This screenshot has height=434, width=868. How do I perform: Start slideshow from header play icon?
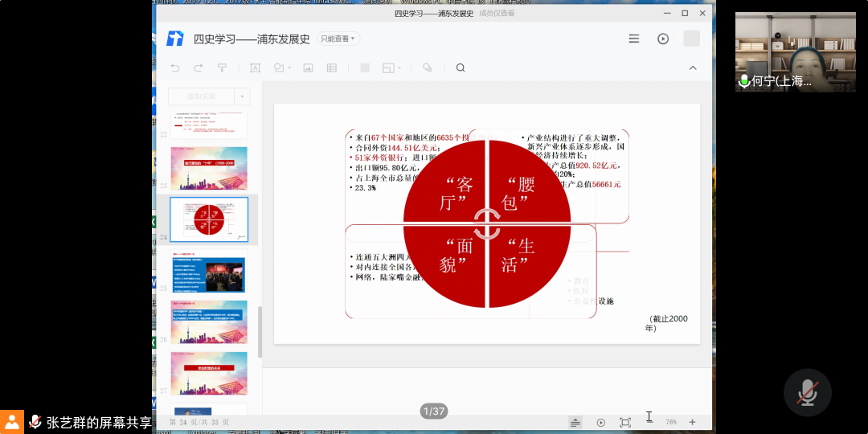(x=663, y=39)
